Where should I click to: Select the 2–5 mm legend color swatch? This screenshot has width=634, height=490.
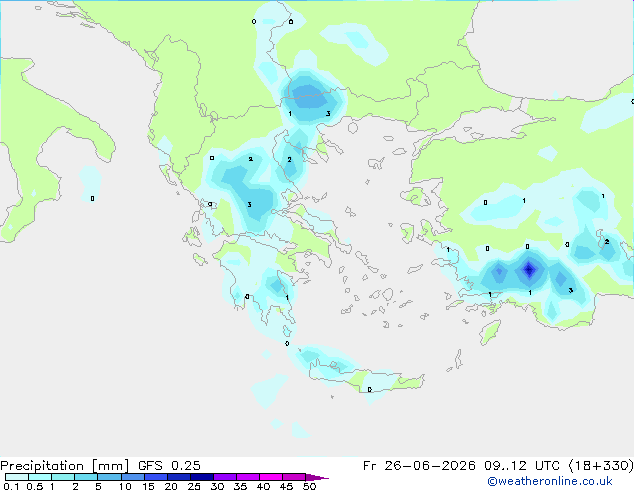click(86, 477)
